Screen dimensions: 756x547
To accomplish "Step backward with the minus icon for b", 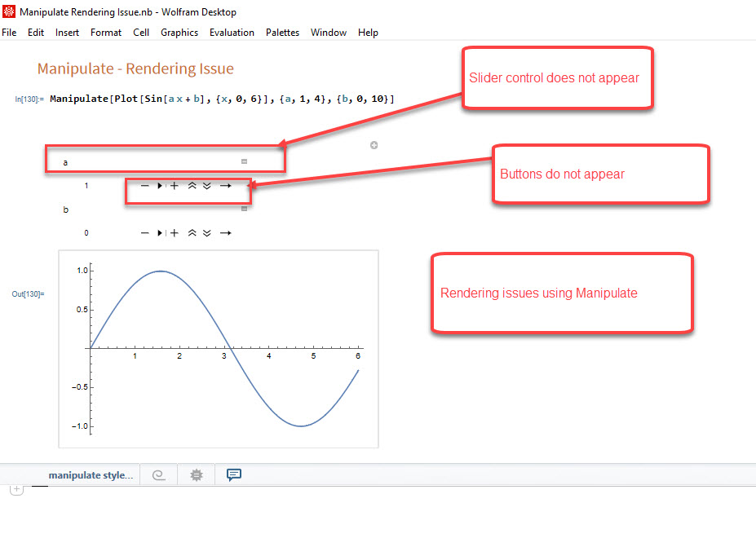I will tap(144, 233).
